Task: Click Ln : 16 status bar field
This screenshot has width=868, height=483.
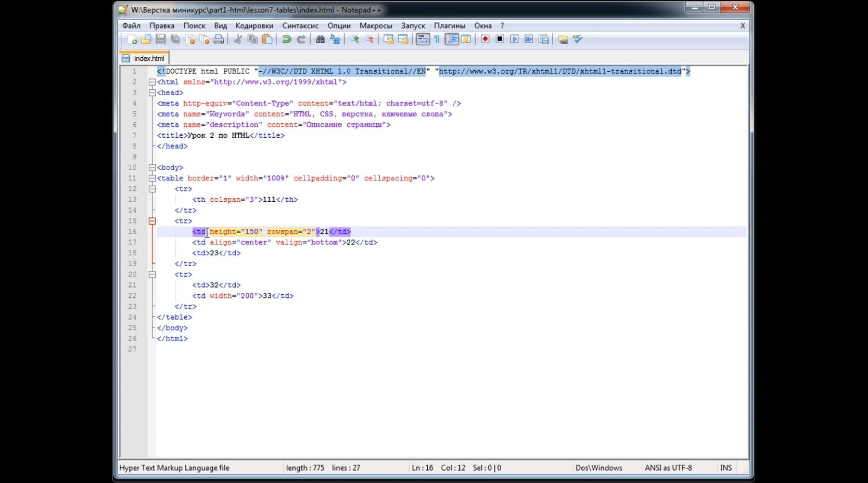Action: pyautogui.click(x=423, y=468)
